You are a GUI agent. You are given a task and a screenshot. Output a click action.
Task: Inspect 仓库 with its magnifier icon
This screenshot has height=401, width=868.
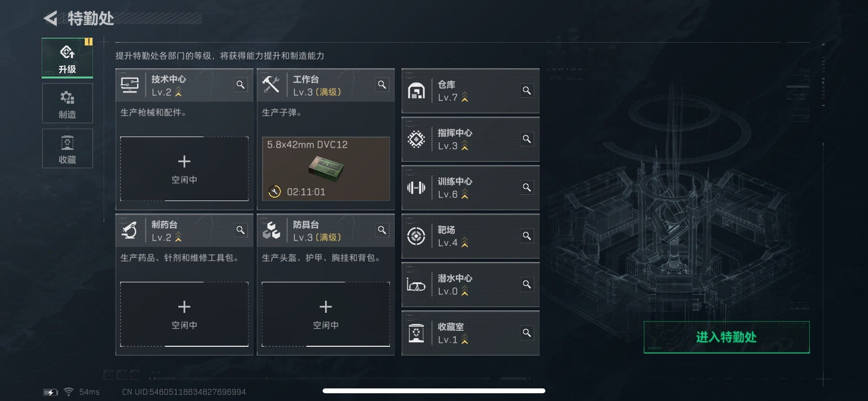click(527, 91)
